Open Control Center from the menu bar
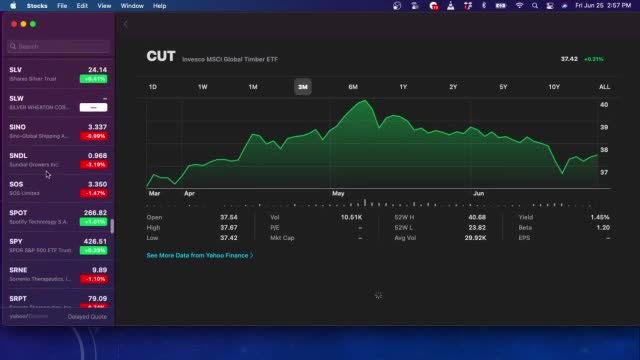The width and height of the screenshot is (640, 360). pyautogui.click(x=550, y=6)
